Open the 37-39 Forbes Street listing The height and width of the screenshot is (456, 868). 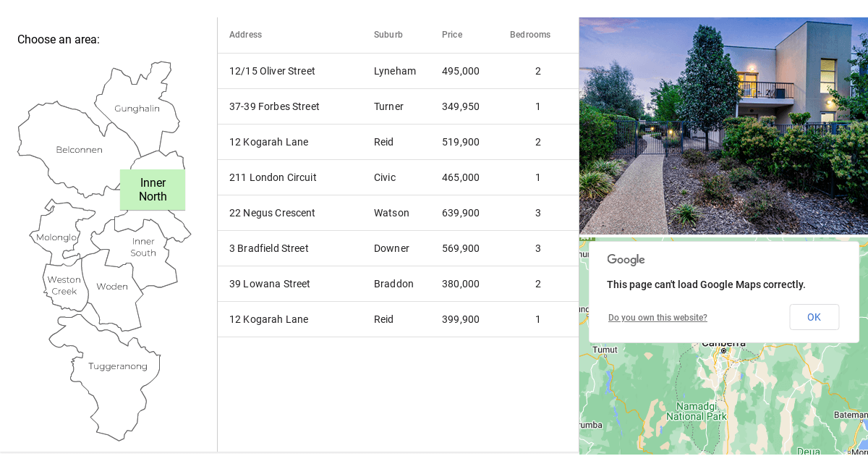398,106
